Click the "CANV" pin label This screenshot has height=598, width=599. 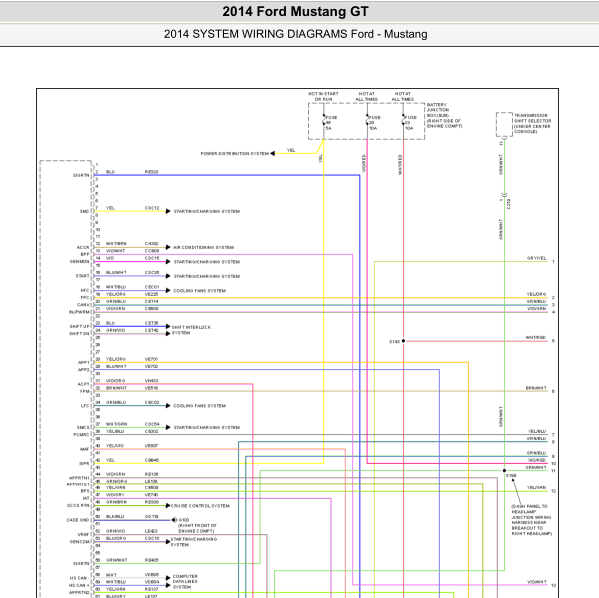83,305
